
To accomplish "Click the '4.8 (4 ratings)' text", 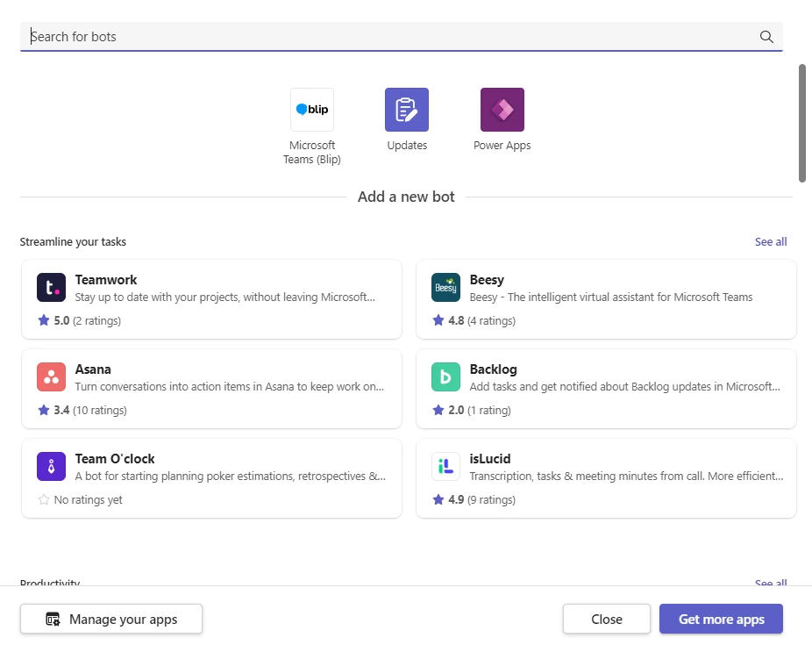I will click(481, 320).
